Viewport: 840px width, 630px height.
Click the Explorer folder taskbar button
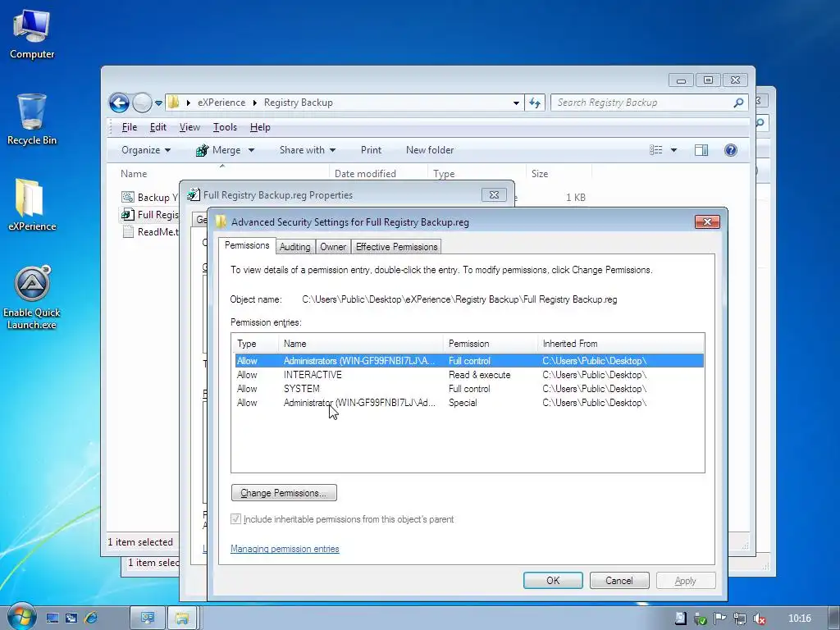(182, 619)
